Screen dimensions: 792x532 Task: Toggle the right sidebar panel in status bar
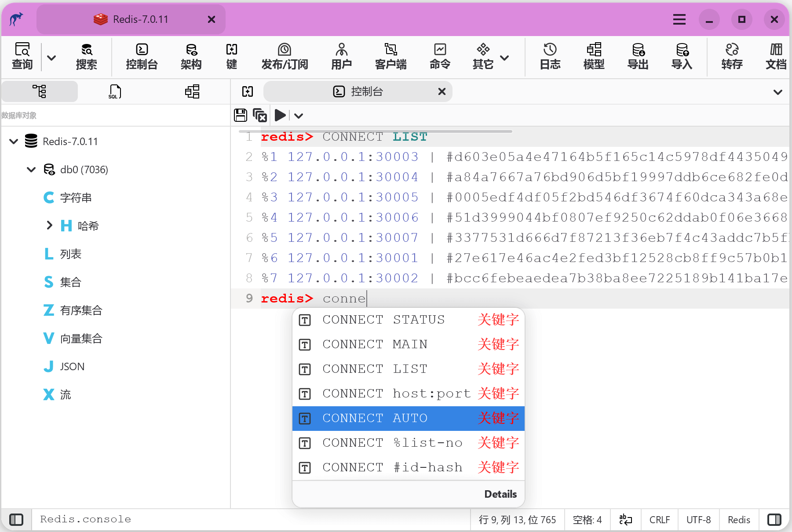[774, 520]
